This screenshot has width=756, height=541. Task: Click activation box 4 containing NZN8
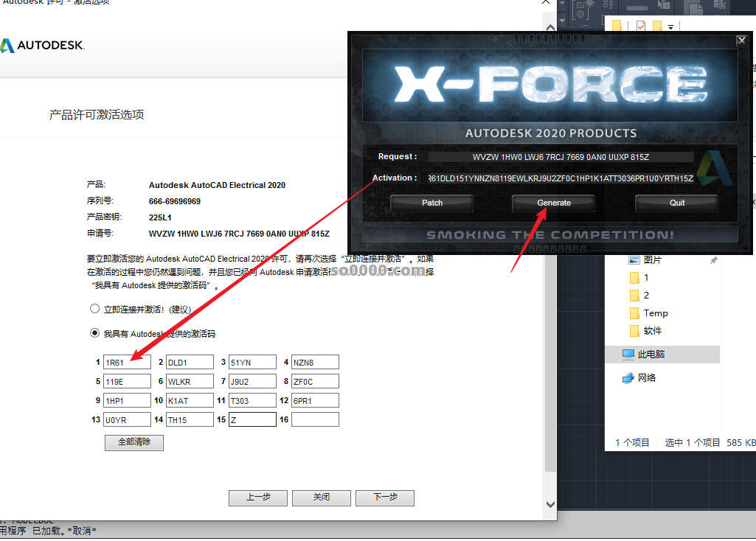click(x=316, y=363)
